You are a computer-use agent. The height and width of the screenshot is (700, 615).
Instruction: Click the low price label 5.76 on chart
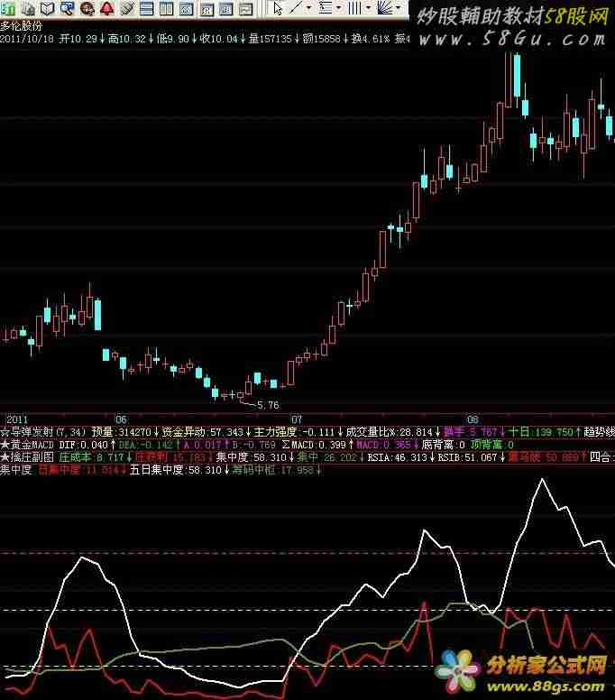(x=268, y=405)
